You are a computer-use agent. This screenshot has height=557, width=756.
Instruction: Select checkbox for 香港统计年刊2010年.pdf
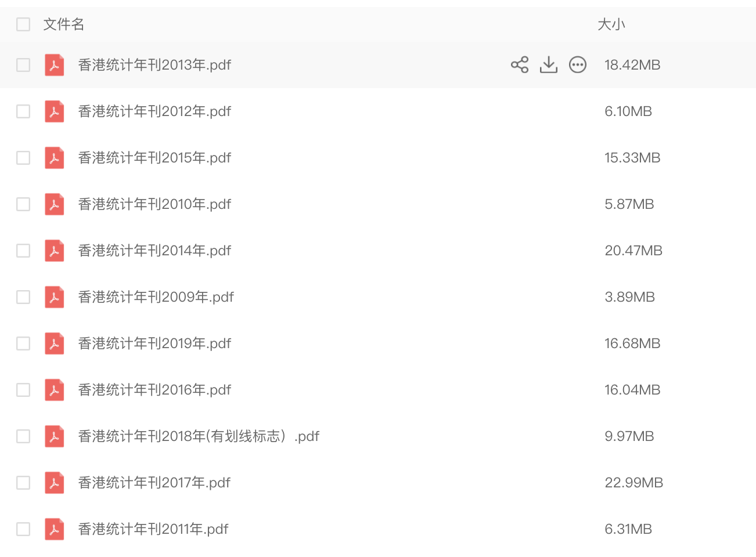click(x=23, y=204)
